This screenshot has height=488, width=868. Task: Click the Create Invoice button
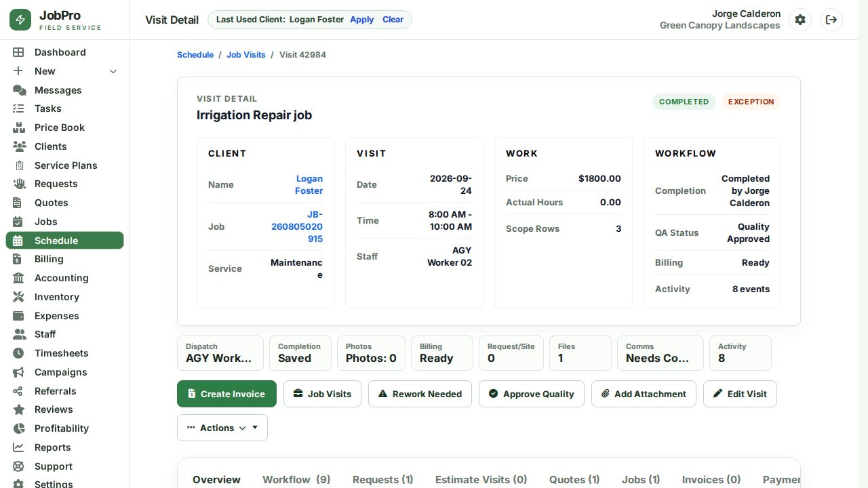pyautogui.click(x=226, y=394)
